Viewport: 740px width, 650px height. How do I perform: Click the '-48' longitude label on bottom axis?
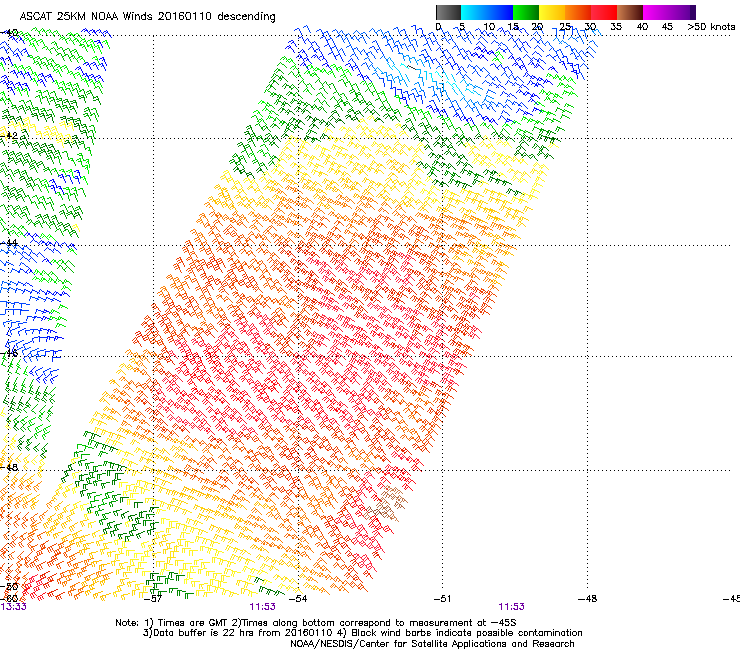pyautogui.click(x=587, y=599)
